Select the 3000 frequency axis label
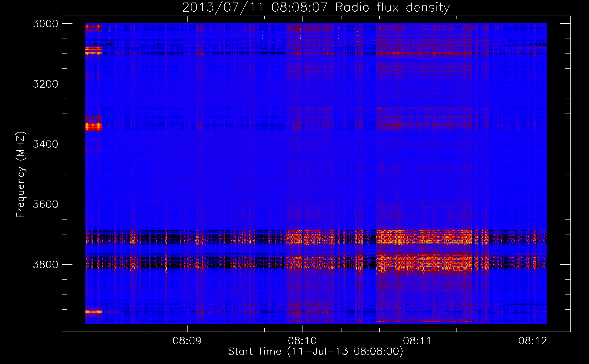The width and height of the screenshot is (589, 364). coord(46,24)
